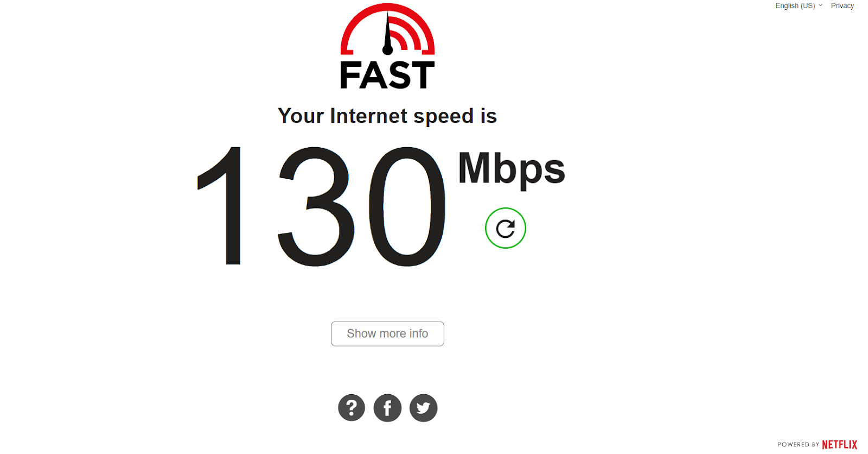Click the green circular refresh speed test icon
This screenshot has height=454, width=868.
point(505,228)
